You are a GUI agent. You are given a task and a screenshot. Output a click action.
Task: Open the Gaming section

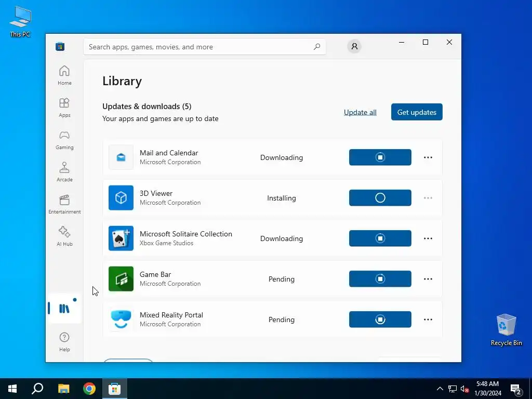[64, 140]
